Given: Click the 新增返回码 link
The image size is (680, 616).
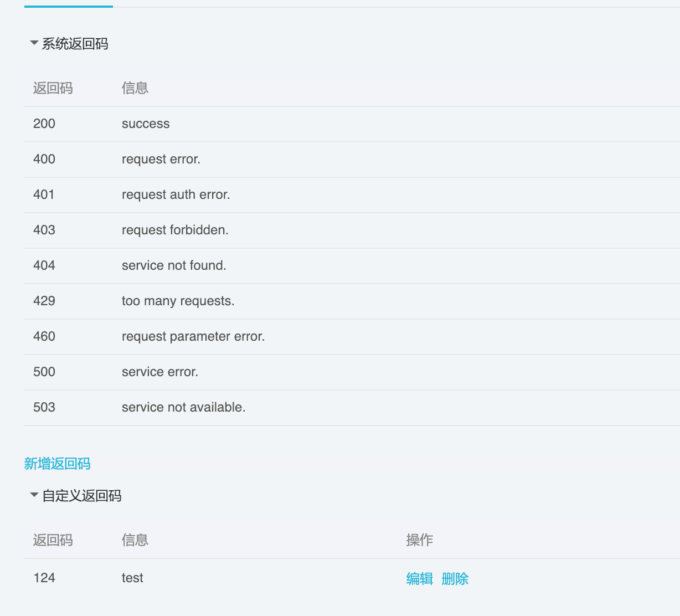Looking at the screenshot, I should (x=57, y=464).
